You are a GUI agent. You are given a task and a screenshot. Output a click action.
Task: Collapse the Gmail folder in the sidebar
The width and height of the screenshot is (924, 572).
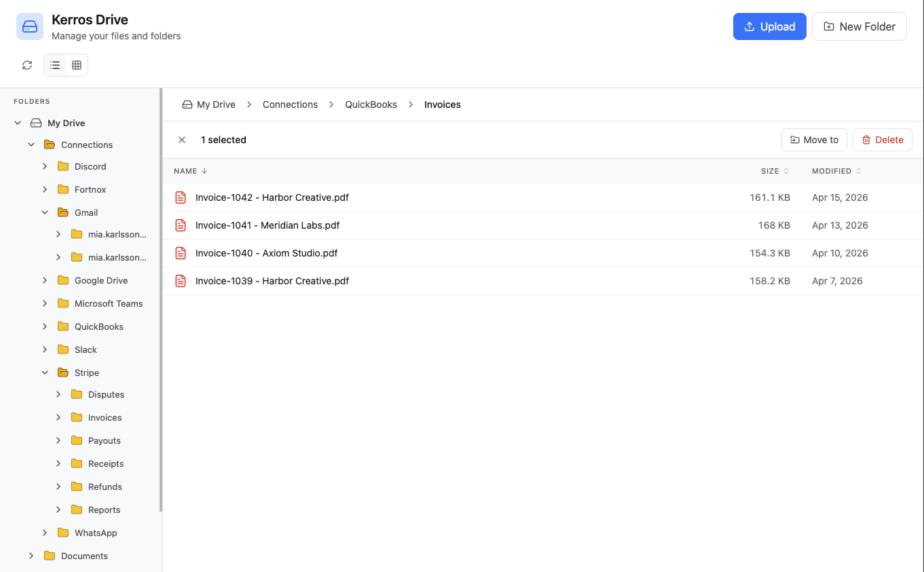coord(45,212)
